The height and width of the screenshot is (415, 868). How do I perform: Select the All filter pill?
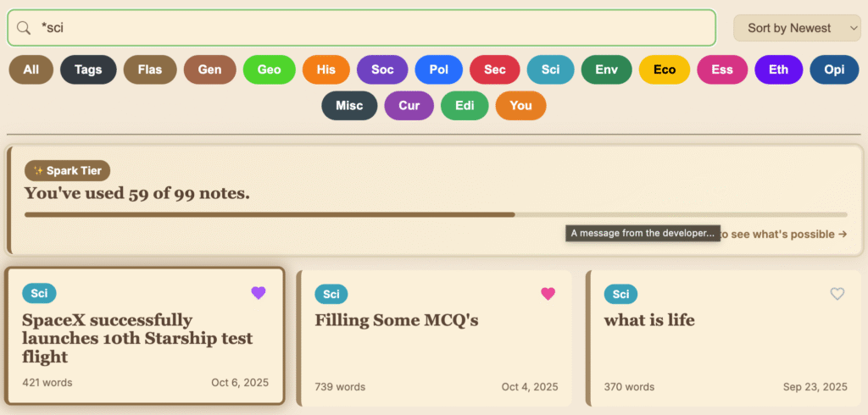tap(31, 69)
